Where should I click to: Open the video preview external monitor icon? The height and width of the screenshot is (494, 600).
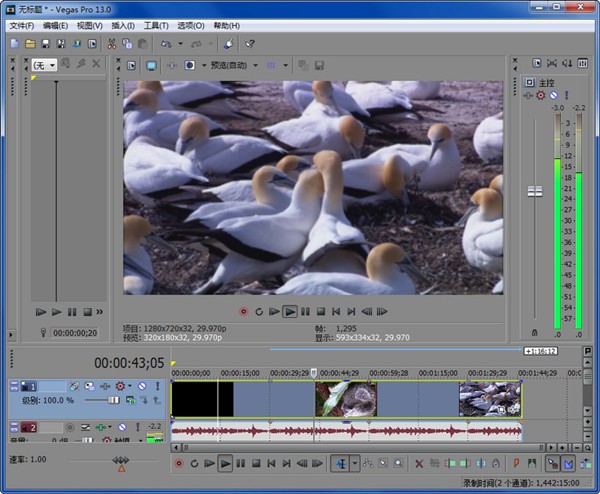[152, 66]
